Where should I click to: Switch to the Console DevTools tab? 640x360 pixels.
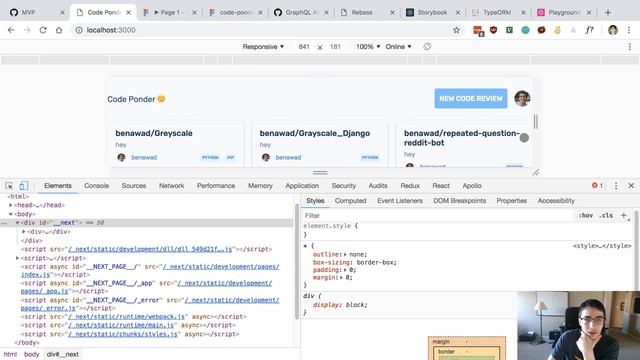pyautogui.click(x=96, y=186)
